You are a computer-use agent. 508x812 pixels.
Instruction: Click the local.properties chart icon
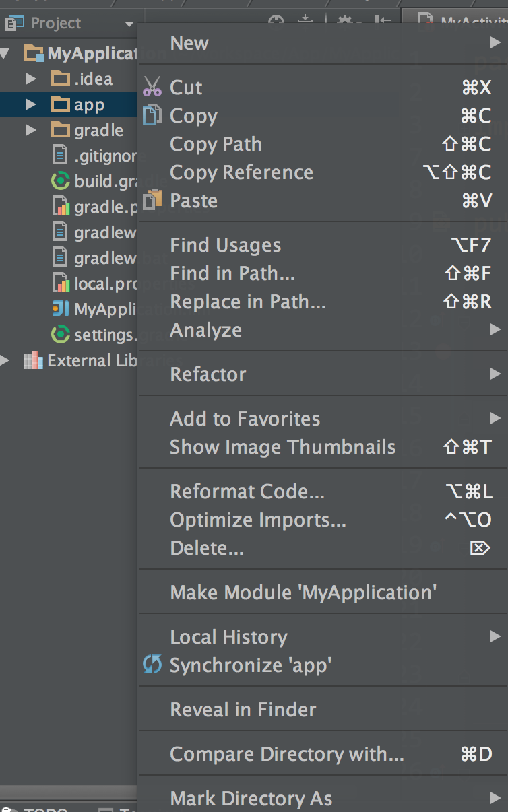click(61, 283)
